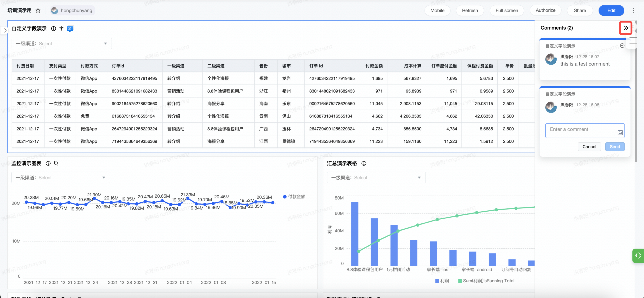The height and width of the screenshot is (298, 644).
Task: Click drill-down icon on 自定义字段演示 card
Action: pyautogui.click(x=61, y=29)
